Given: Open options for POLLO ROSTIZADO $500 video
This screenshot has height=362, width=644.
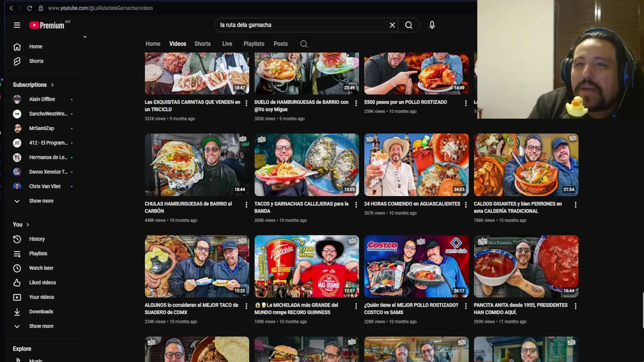Looking at the screenshot, I should click(x=465, y=103).
